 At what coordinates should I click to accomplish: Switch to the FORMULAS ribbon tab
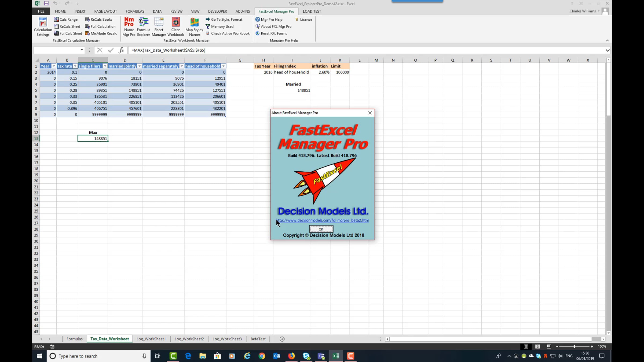(x=135, y=11)
